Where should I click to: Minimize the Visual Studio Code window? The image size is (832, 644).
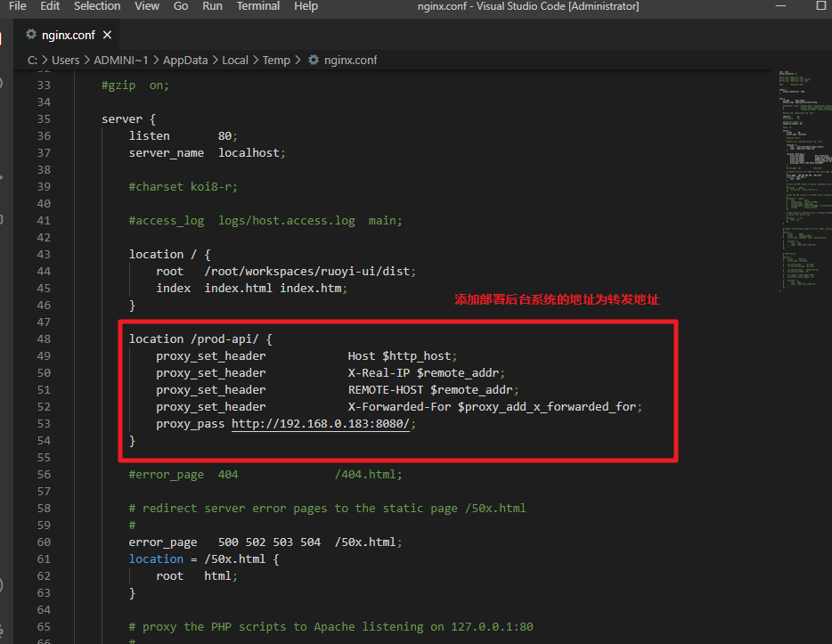pos(780,6)
